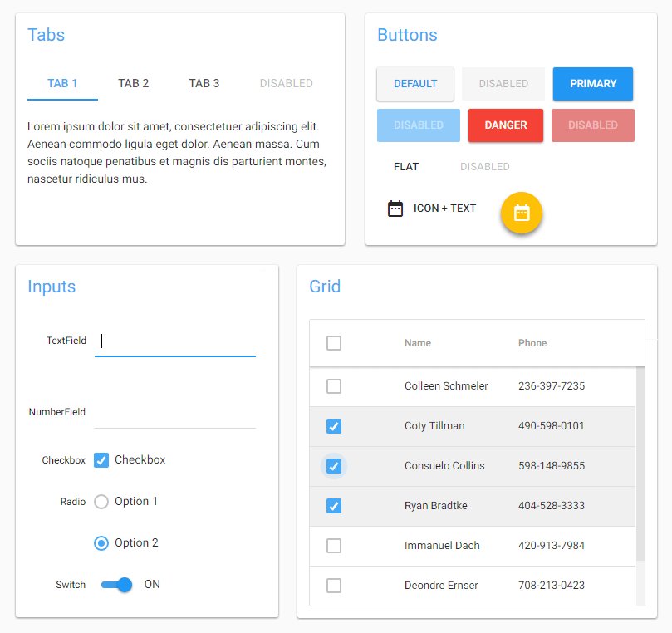Viewport: 672px width, 633px height.
Task: Uncheck the Checkbox option in Inputs
Action: [101, 460]
